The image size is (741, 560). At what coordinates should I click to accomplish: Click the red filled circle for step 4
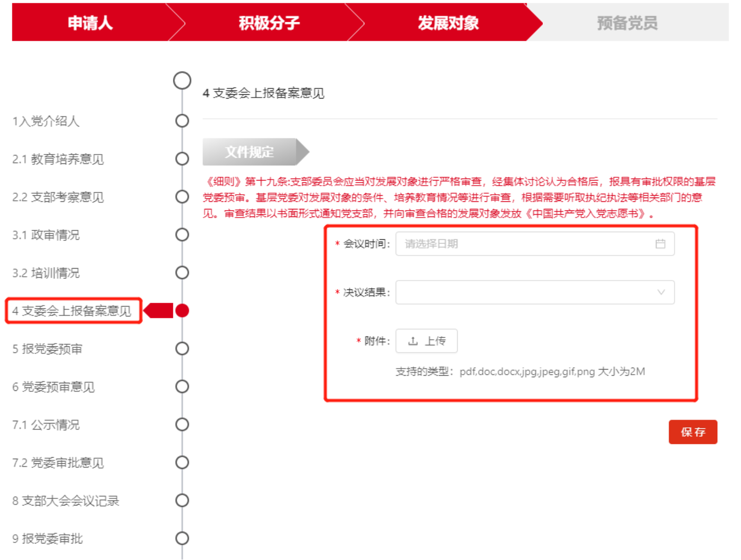182,311
